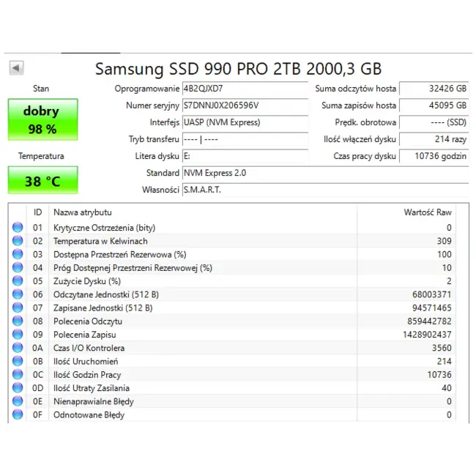Click the raw value 68003371
The width and height of the screenshot is (476, 476).
431,294
